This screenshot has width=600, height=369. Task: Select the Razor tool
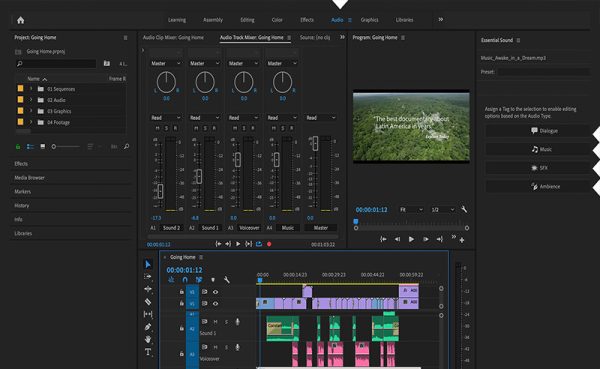148,302
